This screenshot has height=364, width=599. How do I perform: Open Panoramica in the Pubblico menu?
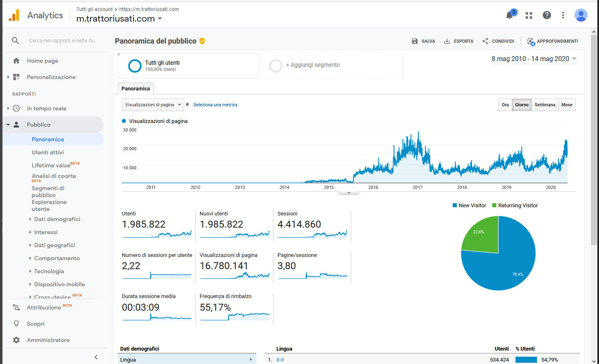coord(48,139)
